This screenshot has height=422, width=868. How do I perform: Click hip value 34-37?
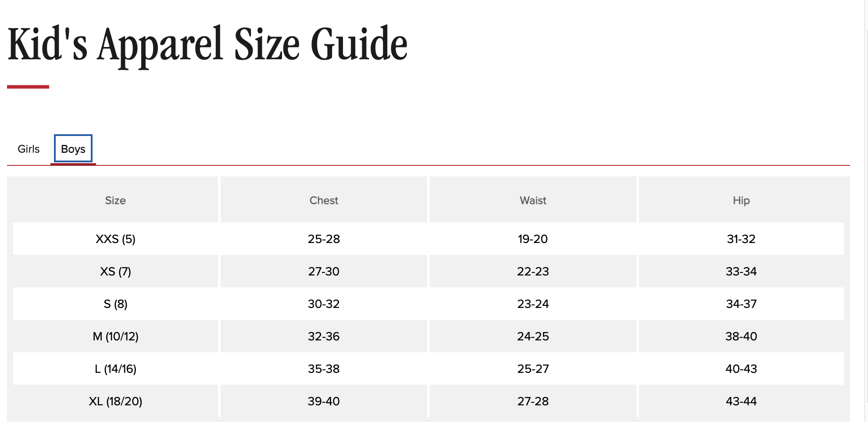point(741,304)
